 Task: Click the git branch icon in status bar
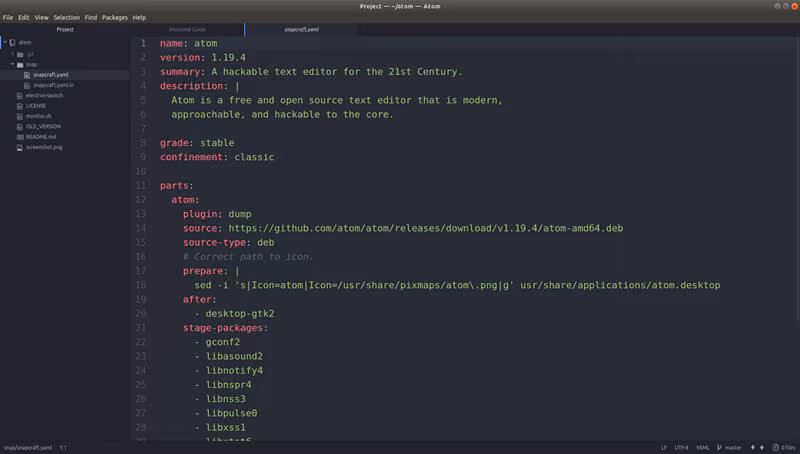[x=719, y=448]
